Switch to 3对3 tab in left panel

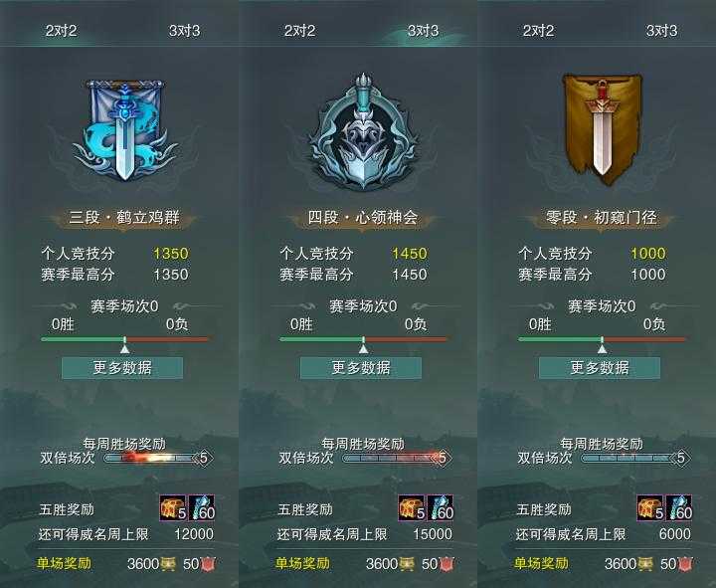click(x=185, y=31)
